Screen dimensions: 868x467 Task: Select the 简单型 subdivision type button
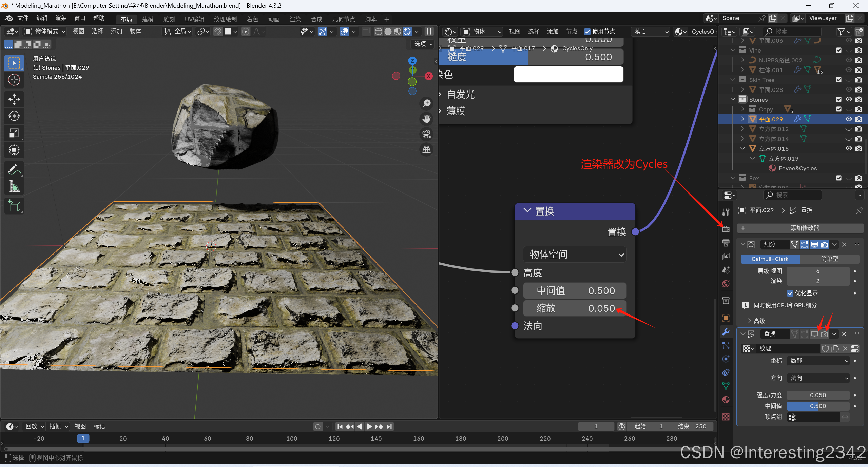(x=829, y=259)
